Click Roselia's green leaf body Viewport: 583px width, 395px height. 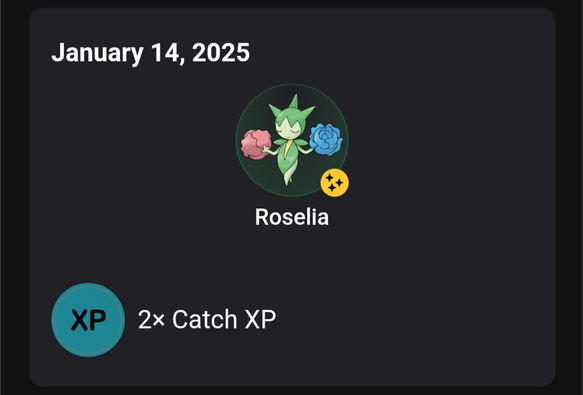pyautogui.click(x=288, y=160)
